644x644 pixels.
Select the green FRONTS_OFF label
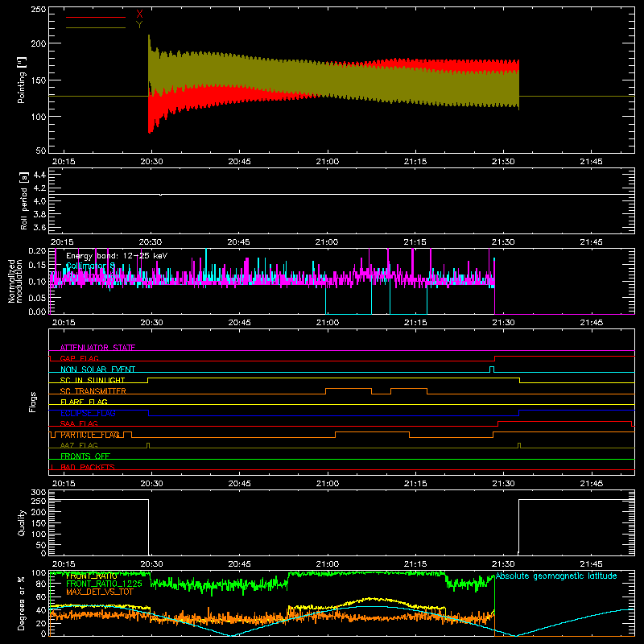click(x=85, y=456)
